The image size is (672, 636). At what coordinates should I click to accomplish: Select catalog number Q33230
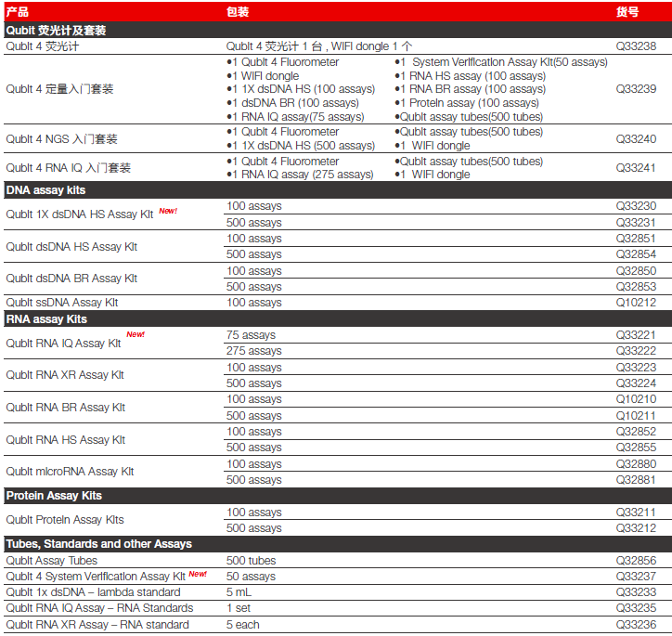[636, 206]
